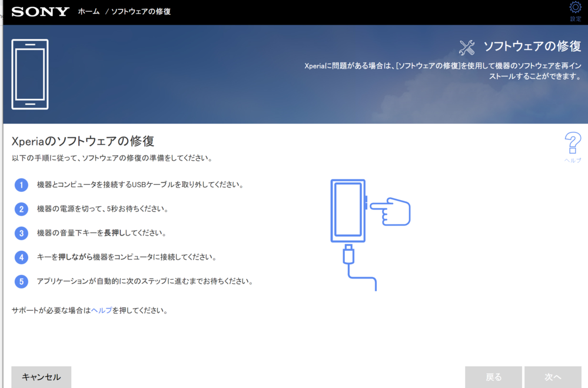Click the step 2 number badge
The height and width of the screenshot is (388, 588).
[x=21, y=209]
